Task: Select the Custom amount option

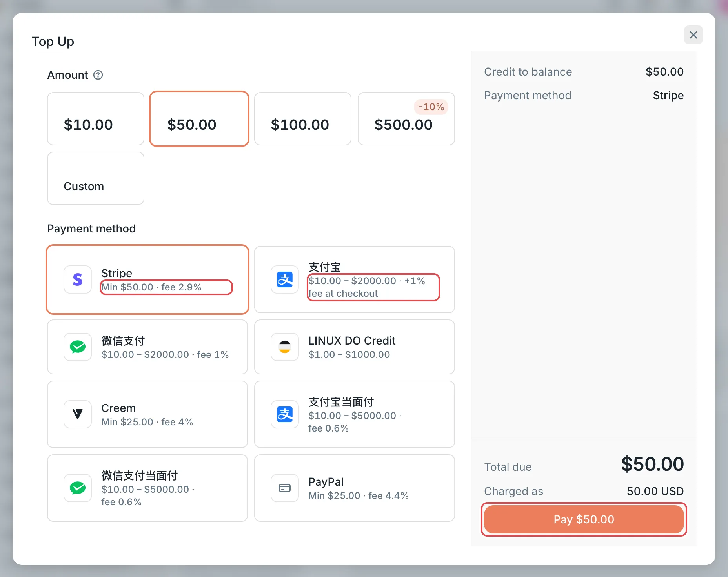Action: coord(96,178)
